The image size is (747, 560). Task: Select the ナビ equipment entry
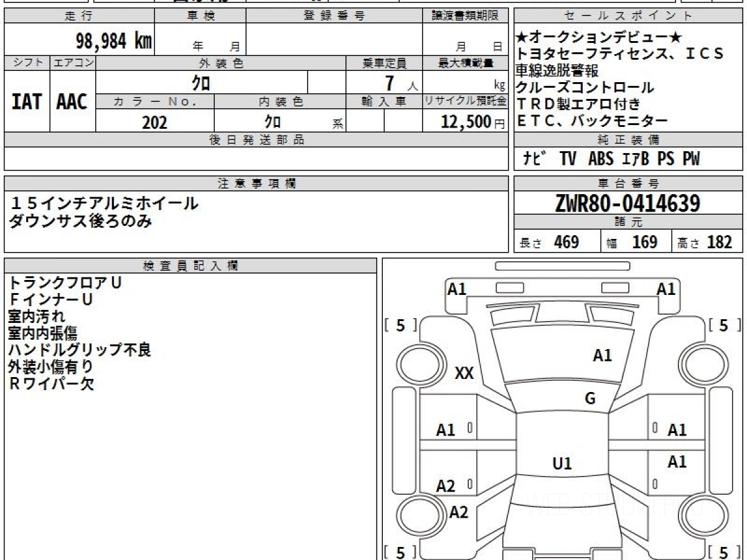(x=534, y=159)
